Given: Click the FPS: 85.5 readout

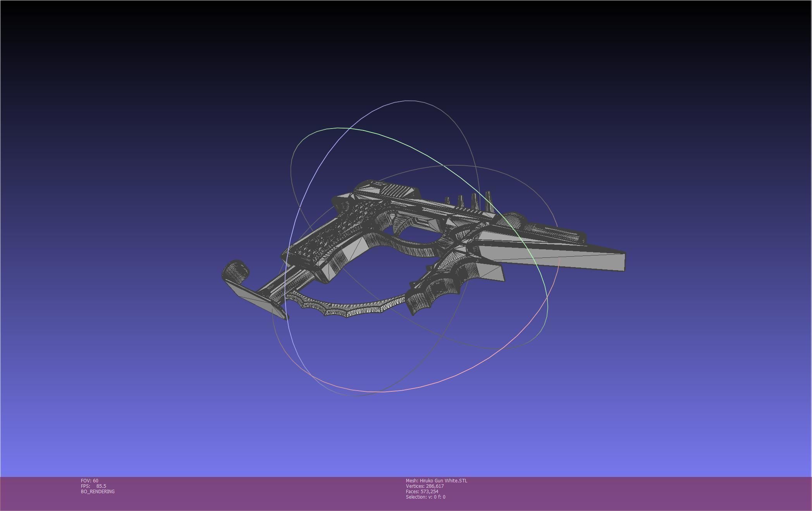Looking at the screenshot, I should (x=93, y=486).
